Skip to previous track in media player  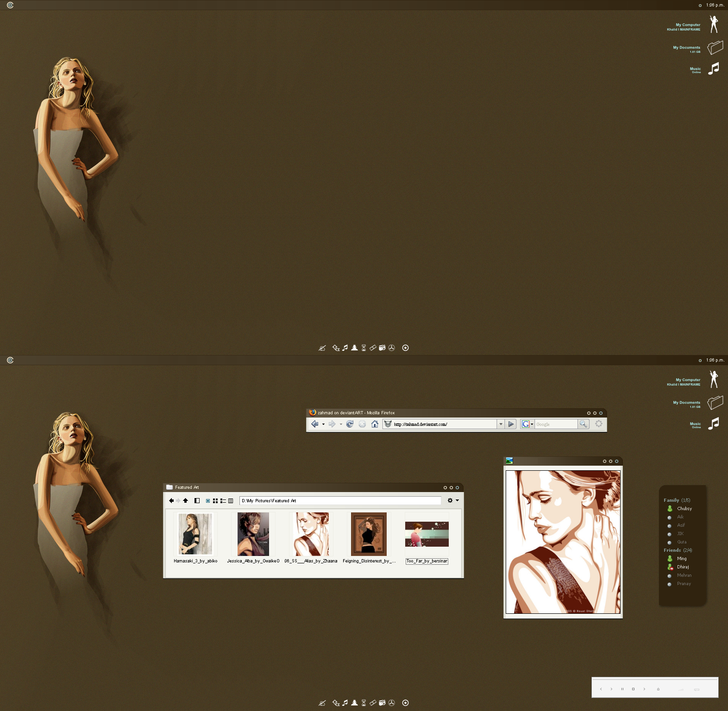[601, 689]
